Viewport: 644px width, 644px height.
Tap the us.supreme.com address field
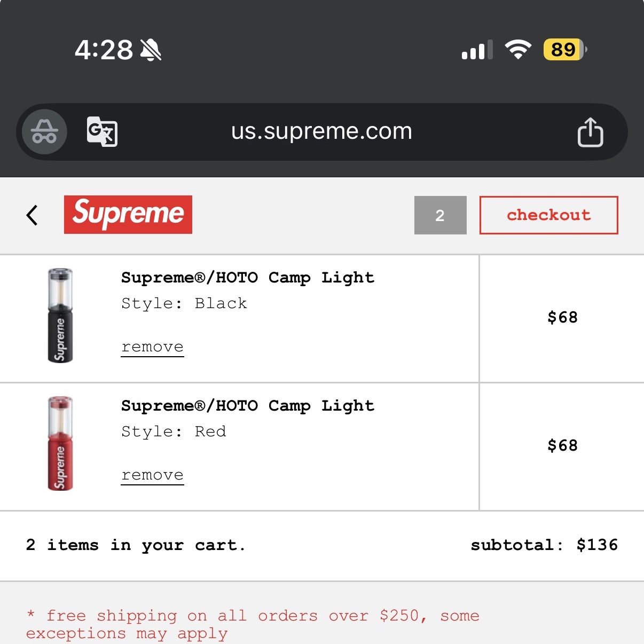click(x=321, y=131)
